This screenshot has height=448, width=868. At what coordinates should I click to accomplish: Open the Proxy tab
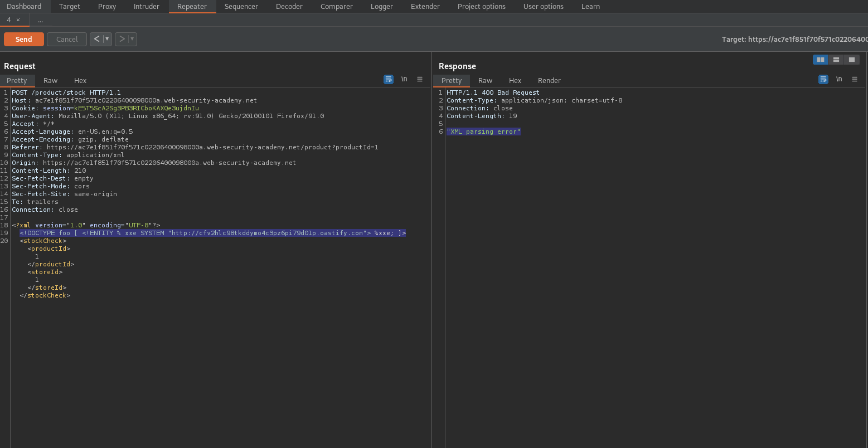click(107, 7)
